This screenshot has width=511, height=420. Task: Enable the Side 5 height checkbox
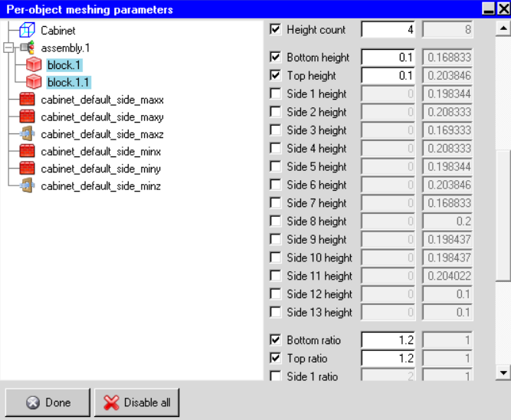pos(275,166)
